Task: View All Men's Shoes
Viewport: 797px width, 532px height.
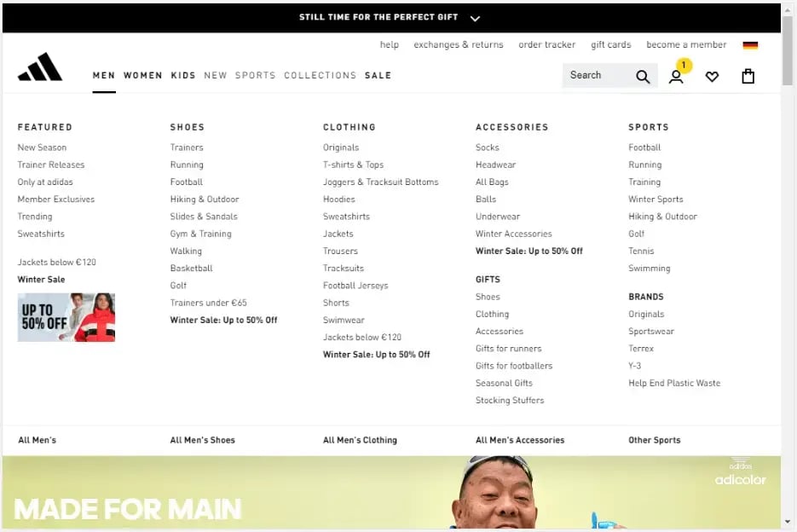Action: coord(202,440)
